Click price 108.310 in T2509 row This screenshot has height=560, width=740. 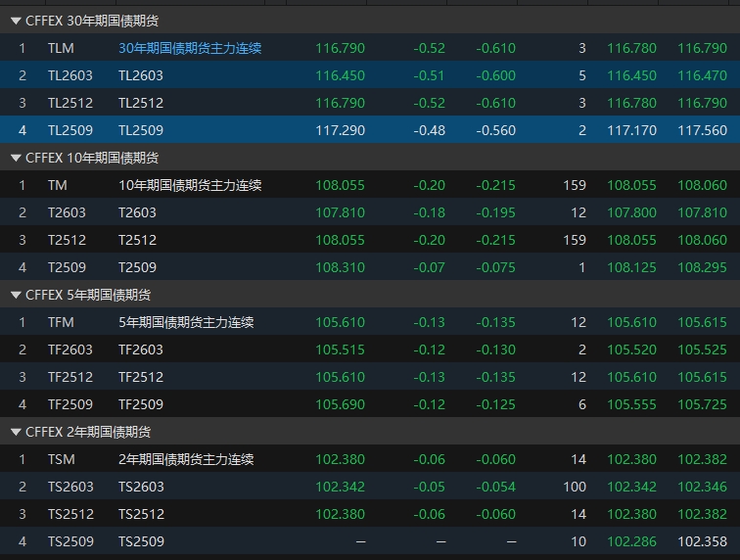(x=340, y=267)
